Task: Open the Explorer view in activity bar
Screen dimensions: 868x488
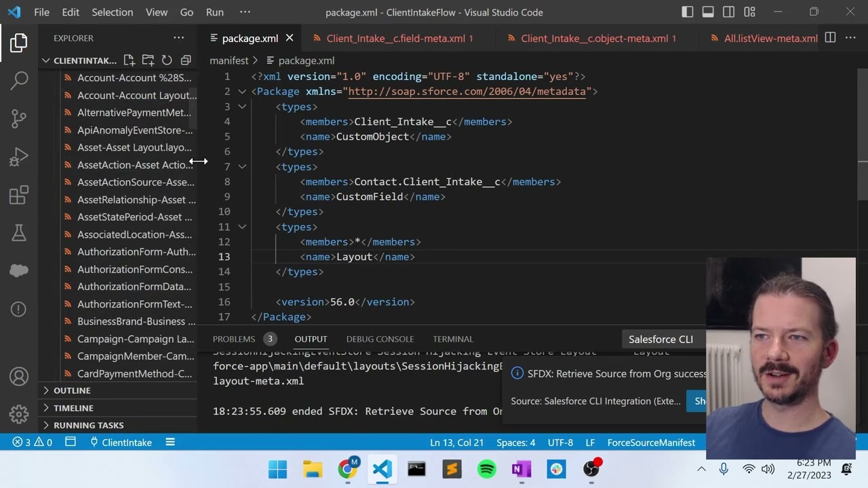Action: (19, 43)
